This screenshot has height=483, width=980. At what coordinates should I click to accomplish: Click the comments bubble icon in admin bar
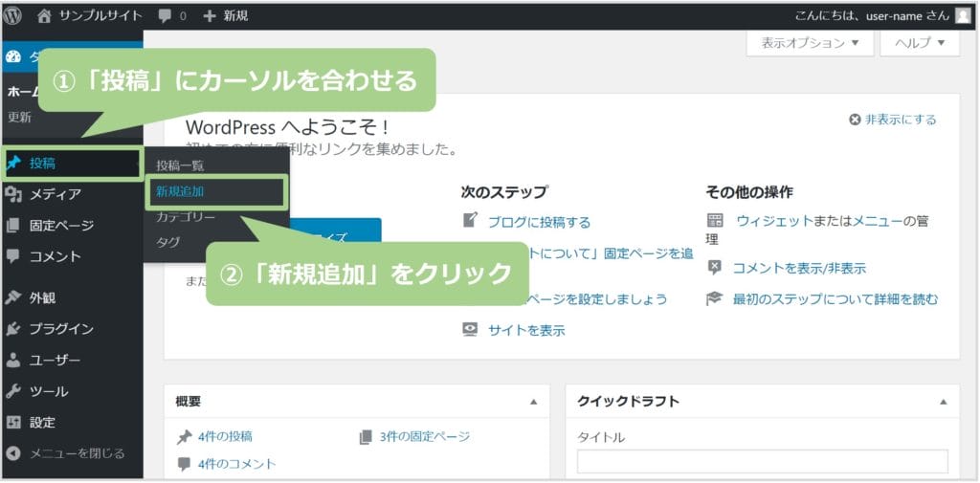165,17
